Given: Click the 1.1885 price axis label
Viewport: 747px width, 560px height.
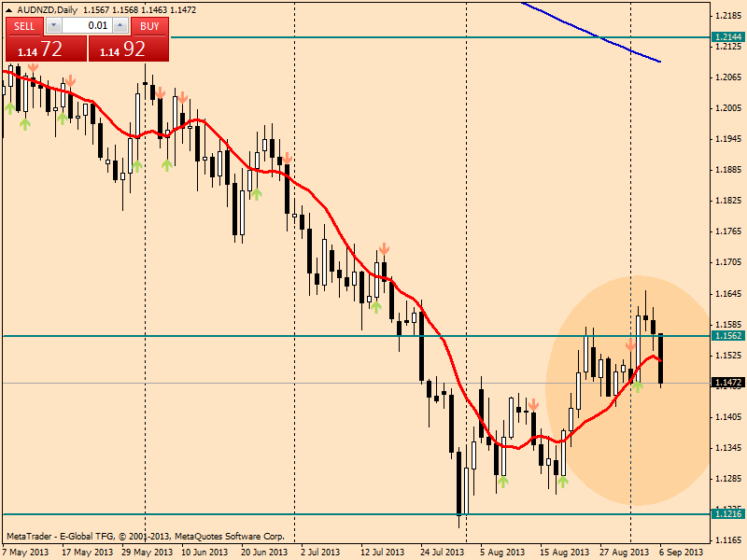Looking at the screenshot, I should click(x=728, y=170).
